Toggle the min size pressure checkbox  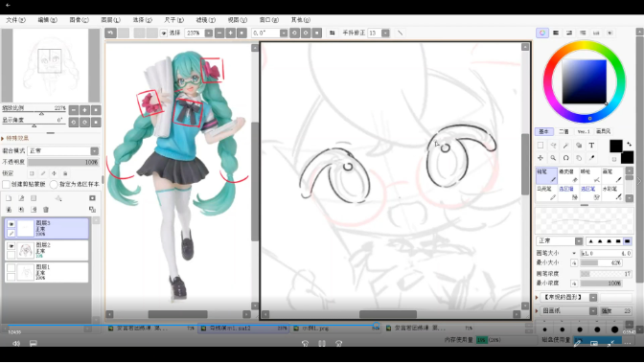pyautogui.click(x=574, y=262)
